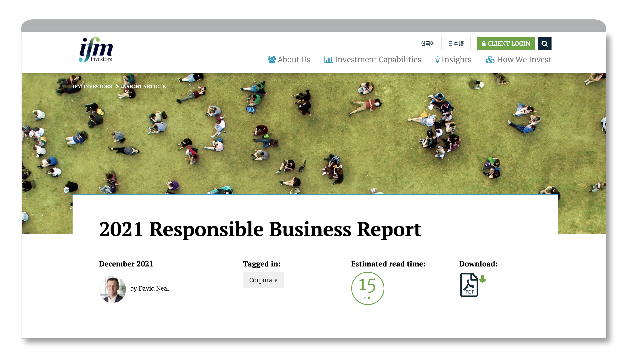This screenshot has height=364, width=627.
Task: Click the bar chart icon beside Investment Capabilities
Action: [x=328, y=60]
